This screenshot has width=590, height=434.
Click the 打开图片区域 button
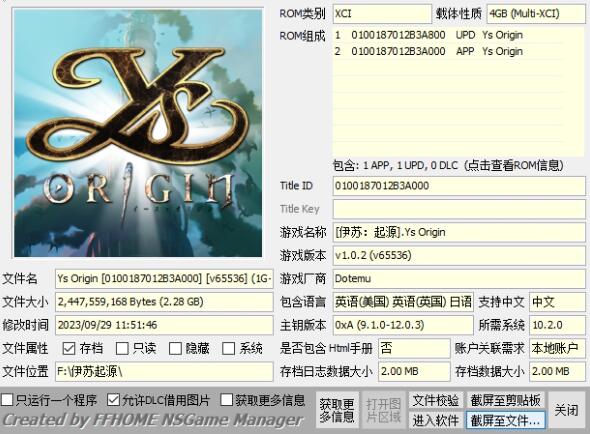[383, 410]
